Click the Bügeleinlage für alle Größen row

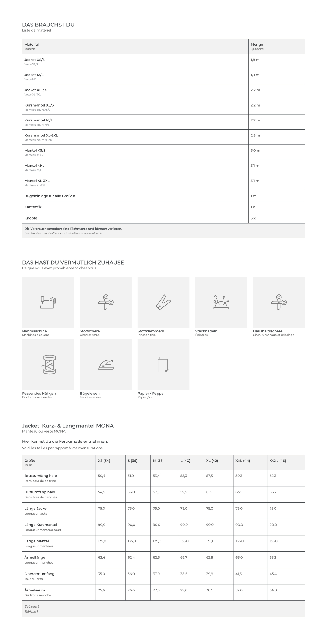tap(163, 196)
